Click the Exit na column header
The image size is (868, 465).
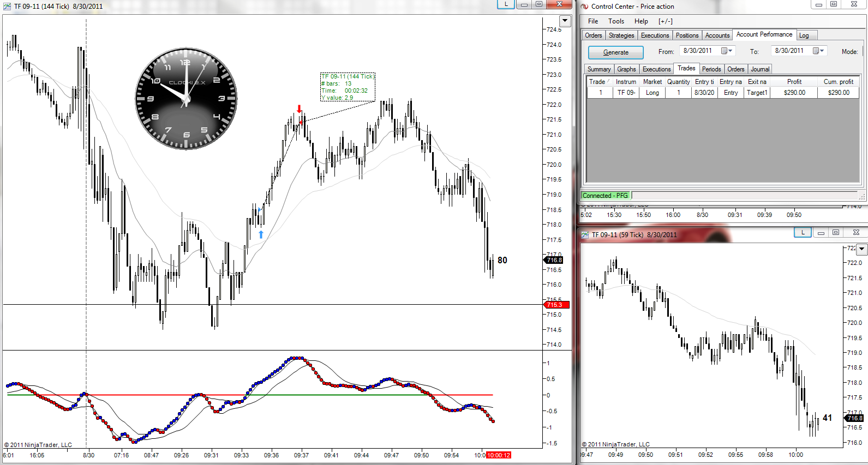click(757, 82)
